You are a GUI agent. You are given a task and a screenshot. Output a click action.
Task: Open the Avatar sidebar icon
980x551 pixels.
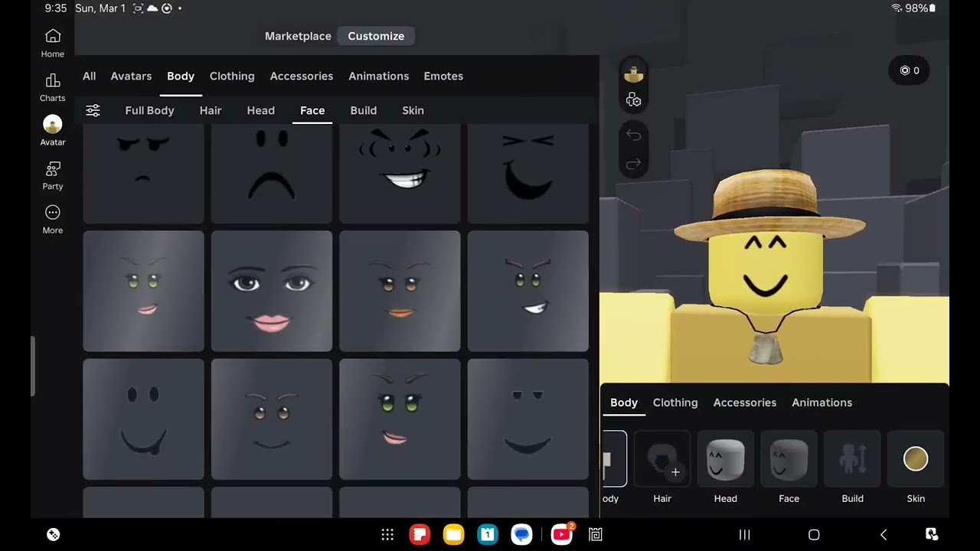[53, 132]
